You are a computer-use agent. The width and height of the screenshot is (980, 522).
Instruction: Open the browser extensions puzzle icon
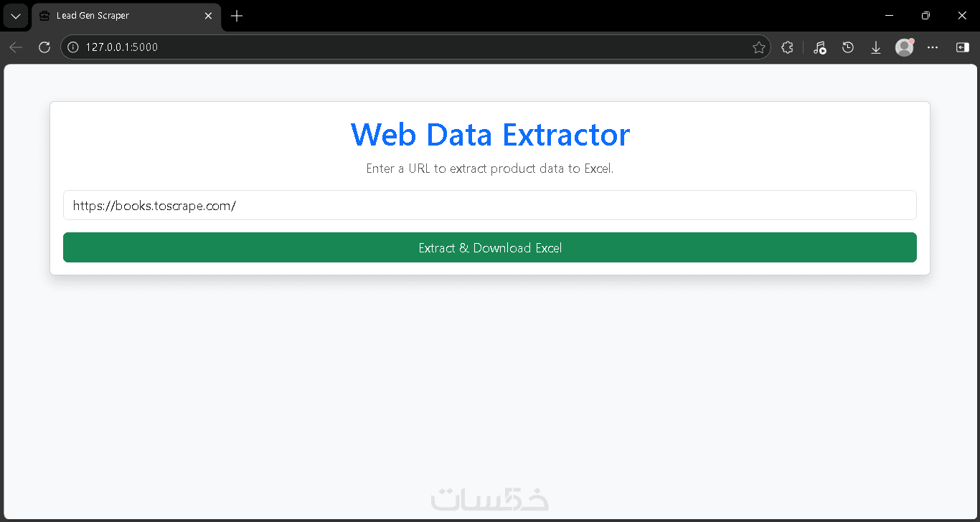tap(787, 47)
